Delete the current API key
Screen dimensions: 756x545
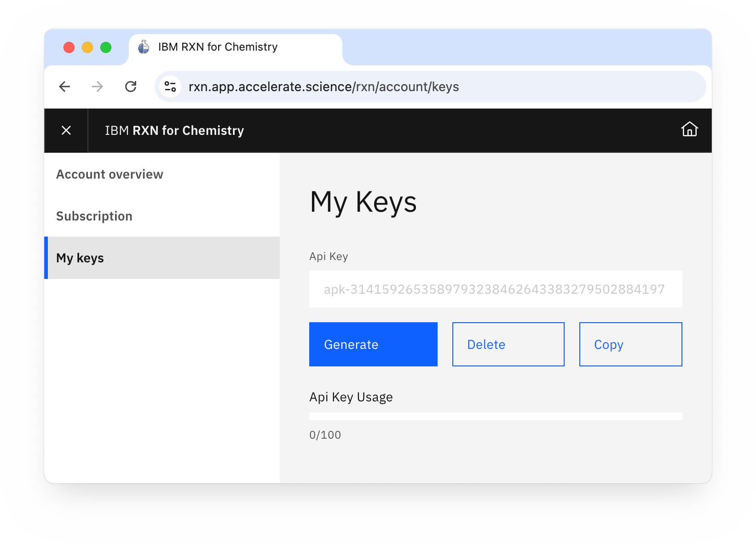pyautogui.click(x=508, y=344)
